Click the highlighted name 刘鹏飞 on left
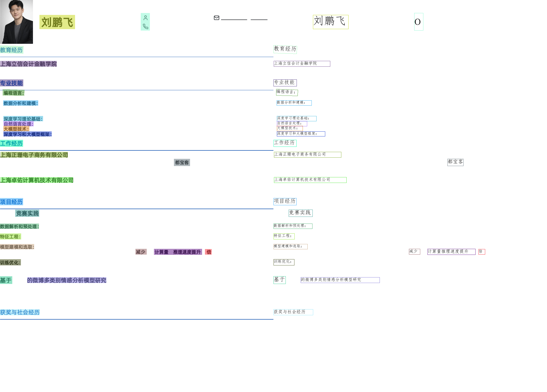Viewport: 547px width, 392px height. [x=57, y=22]
